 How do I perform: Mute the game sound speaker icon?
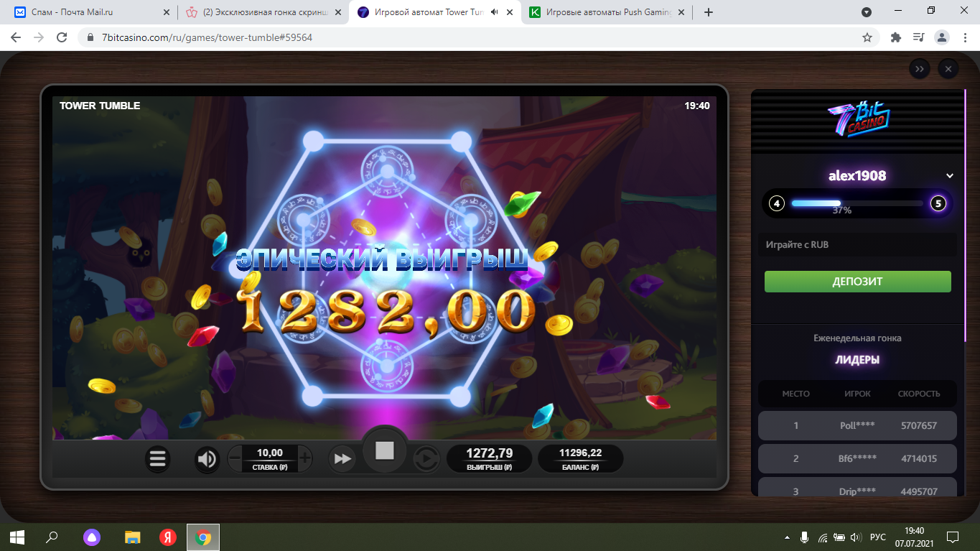(207, 458)
